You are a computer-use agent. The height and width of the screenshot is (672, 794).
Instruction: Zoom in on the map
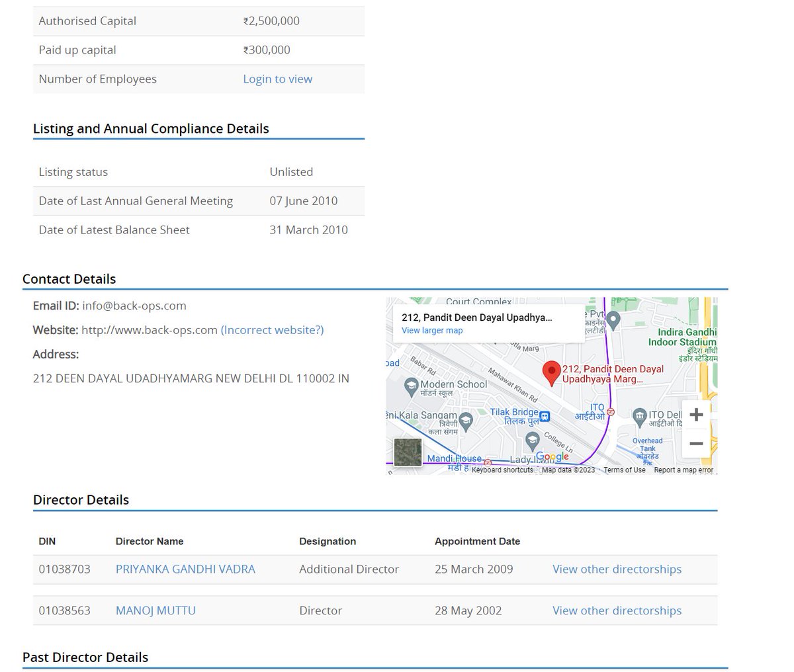(x=696, y=415)
